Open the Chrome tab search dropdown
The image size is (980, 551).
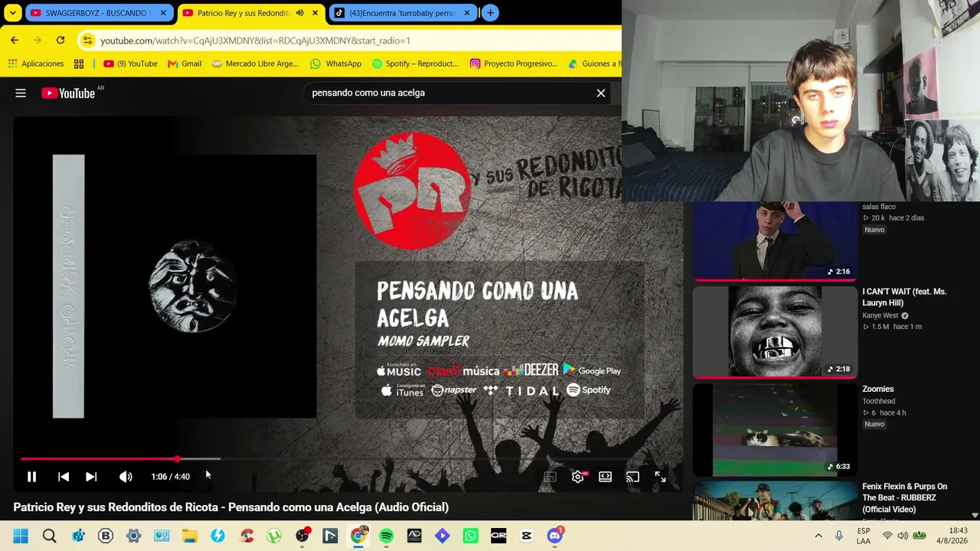click(x=13, y=13)
